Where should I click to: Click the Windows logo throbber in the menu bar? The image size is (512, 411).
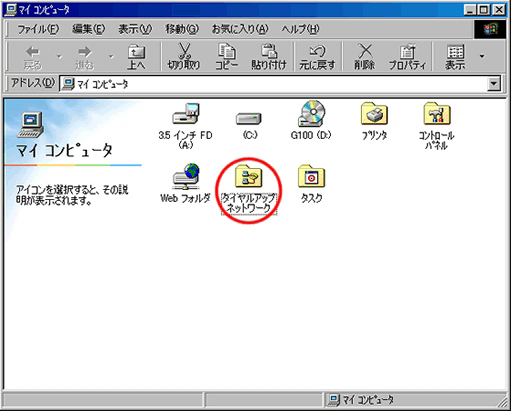point(491,29)
